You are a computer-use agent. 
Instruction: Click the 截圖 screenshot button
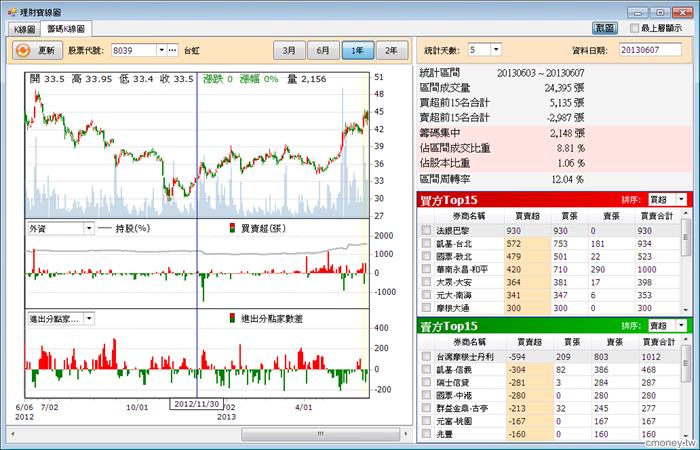[x=605, y=28]
